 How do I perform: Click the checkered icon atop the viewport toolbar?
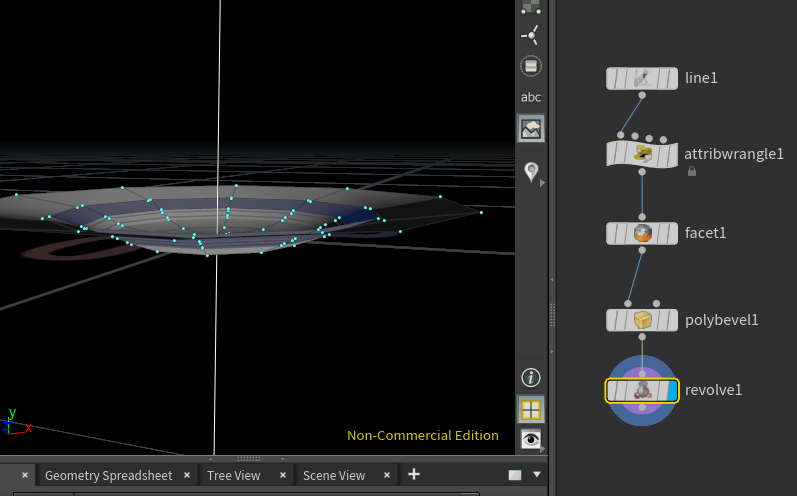[531, 7]
